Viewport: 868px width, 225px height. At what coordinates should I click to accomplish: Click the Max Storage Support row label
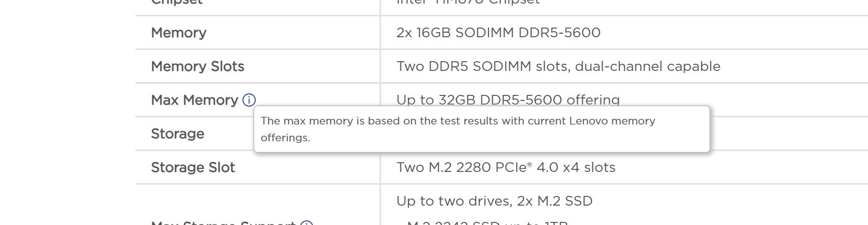point(223,223)
